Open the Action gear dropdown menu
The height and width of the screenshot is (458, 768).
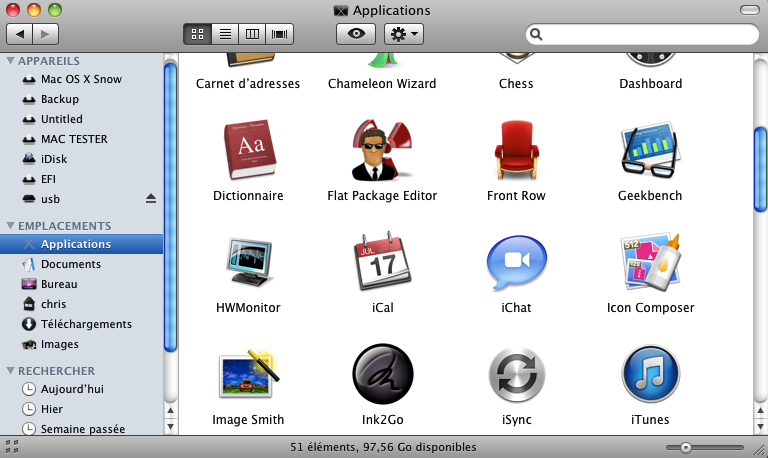point(404,34)
